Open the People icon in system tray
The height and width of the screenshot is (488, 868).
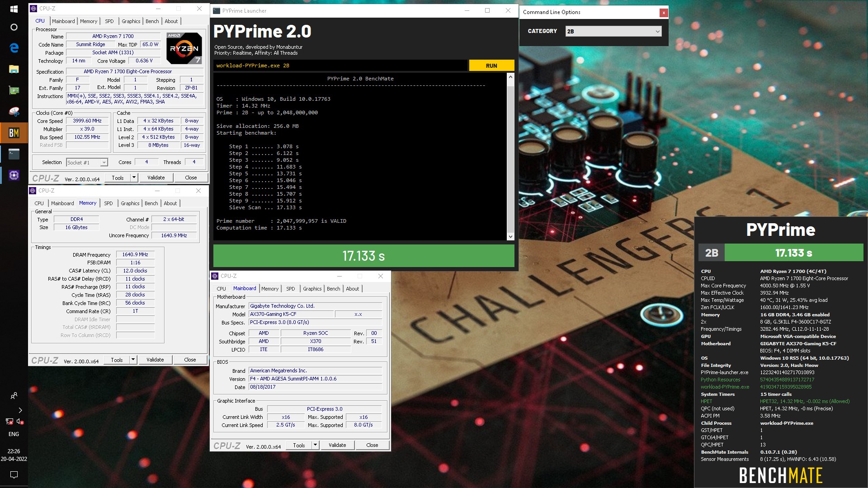[x=14, y=396]
